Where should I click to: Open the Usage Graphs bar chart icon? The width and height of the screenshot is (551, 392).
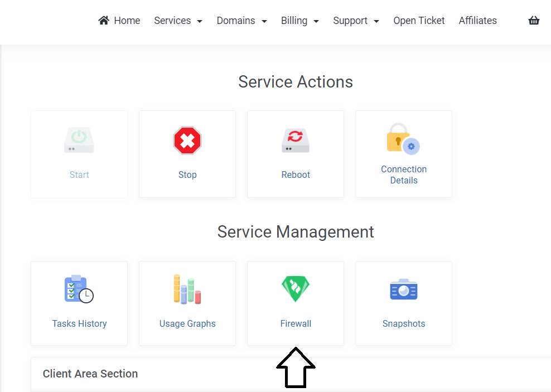point(187,289)
